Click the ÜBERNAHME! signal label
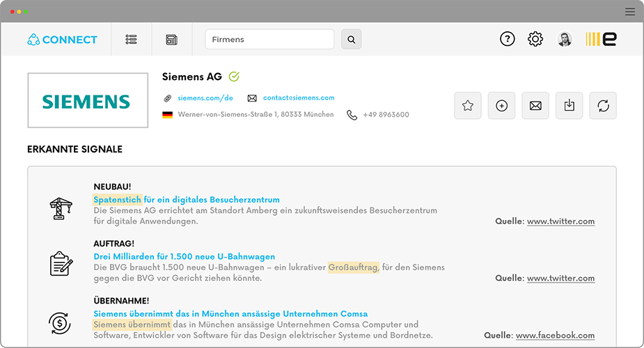Screen dimensions: 644x348 121,301
